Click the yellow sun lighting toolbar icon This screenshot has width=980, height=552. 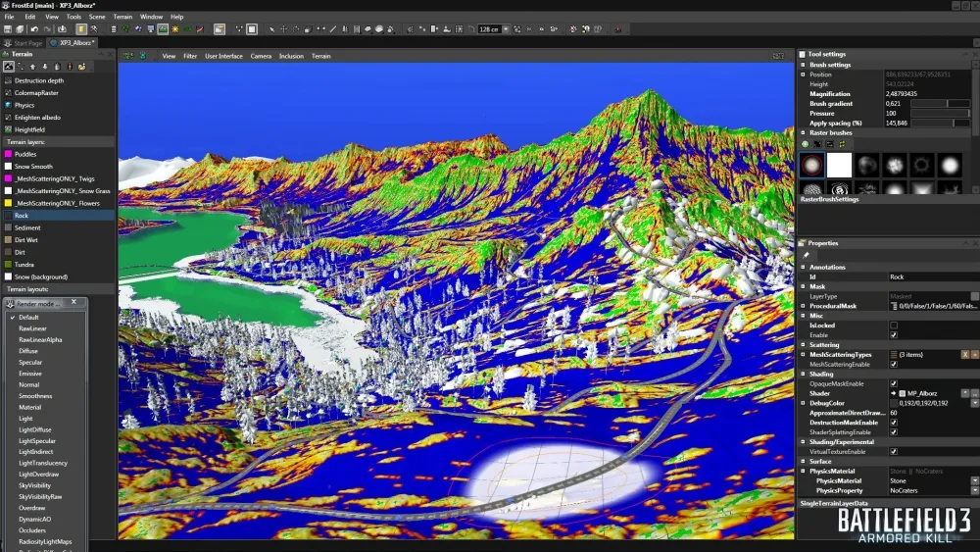[x=175, y=29]
